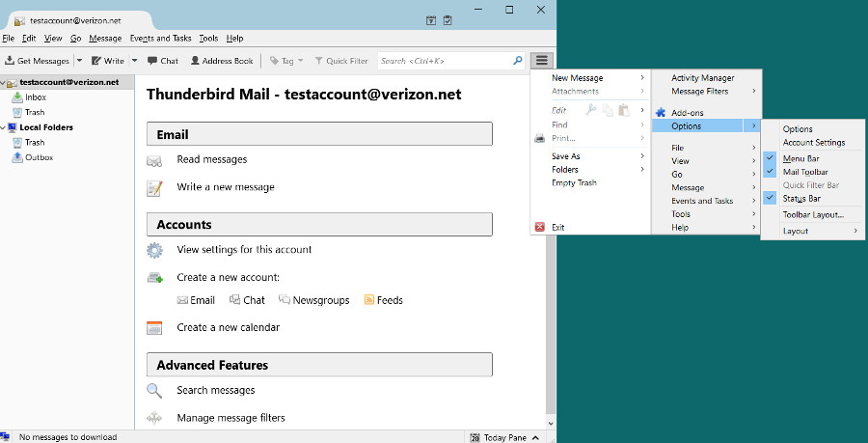
Task: Click the Add-ons puzzle piece icon
Action: point(661,112)
